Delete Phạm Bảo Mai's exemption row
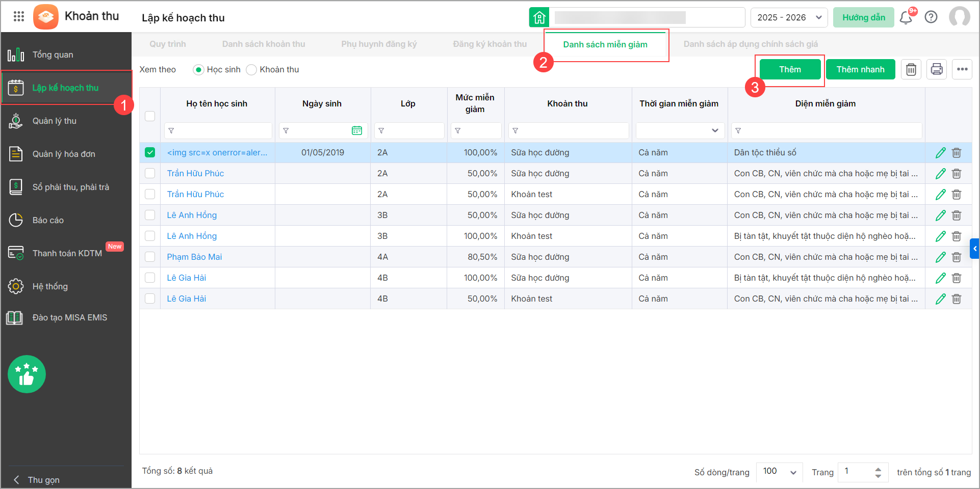Image resolution: width=980 pixels, height=489 pixels. point(957,257)
